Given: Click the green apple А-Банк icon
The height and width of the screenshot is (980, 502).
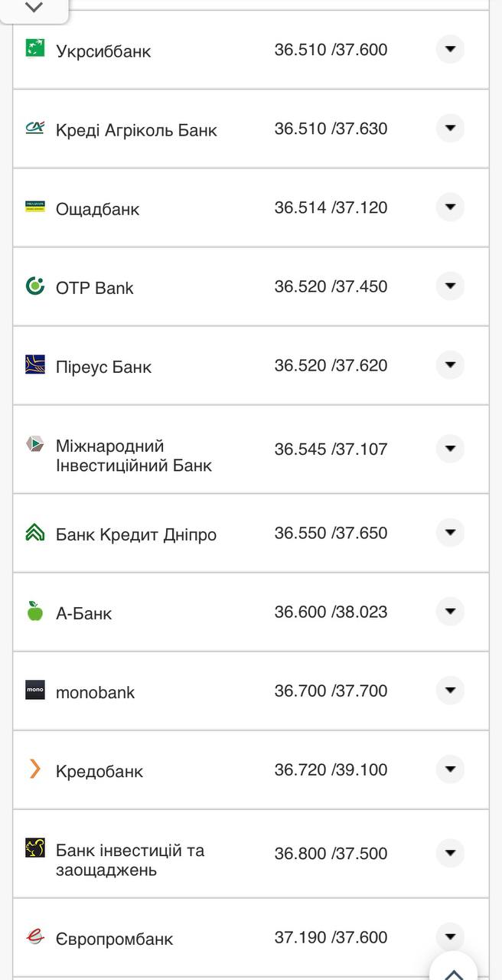Looking at the screenshot, I should pyautogui.click(x=34, y=611).
